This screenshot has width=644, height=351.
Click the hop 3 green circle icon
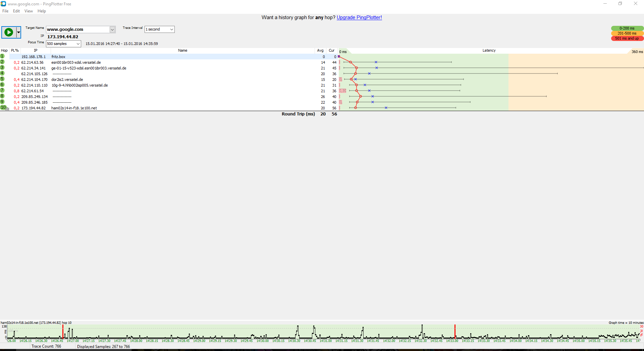click(2, 67)
